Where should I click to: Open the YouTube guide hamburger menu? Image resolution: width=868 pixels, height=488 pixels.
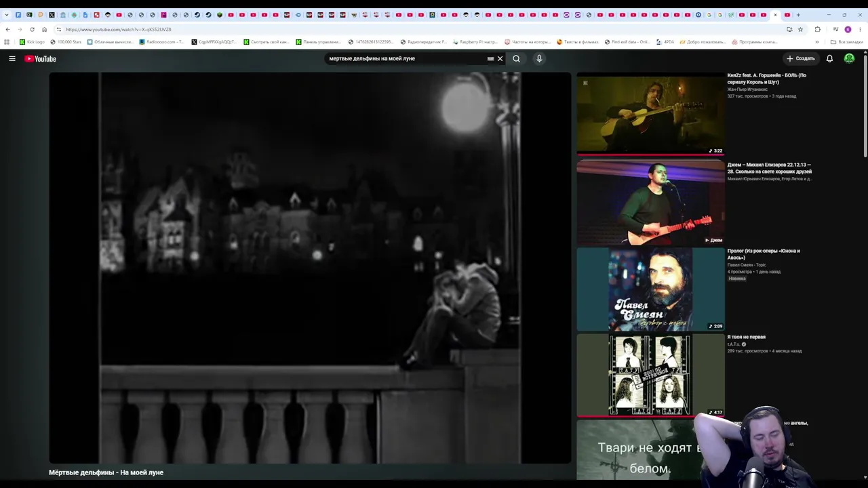[x=12, y=59]
